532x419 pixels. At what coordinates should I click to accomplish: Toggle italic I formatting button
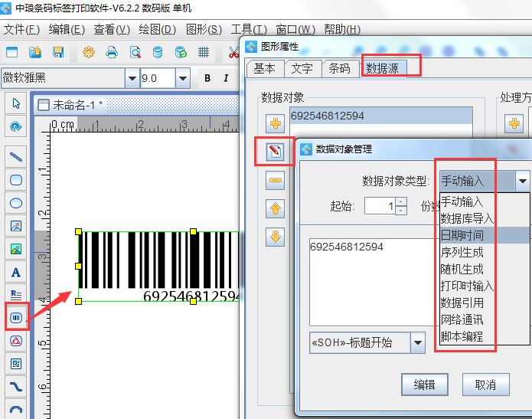(226, 78)
